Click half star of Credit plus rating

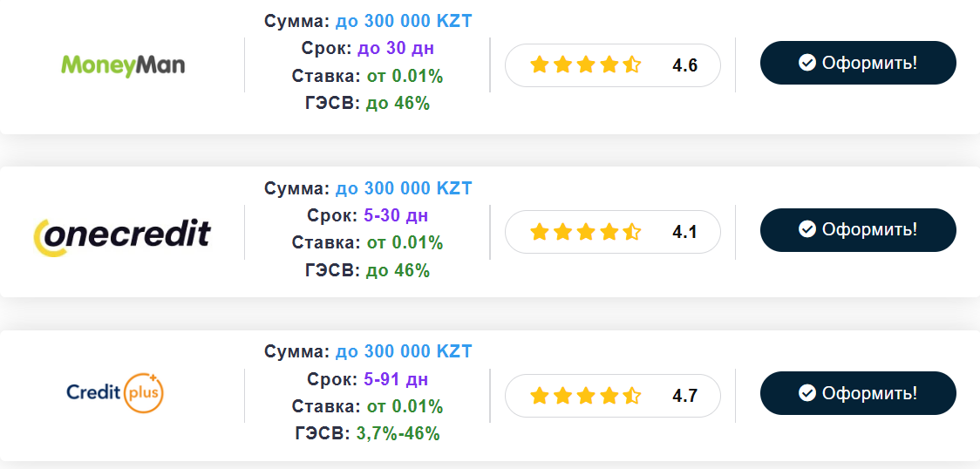pyautogui.click(x=632, y=395)
